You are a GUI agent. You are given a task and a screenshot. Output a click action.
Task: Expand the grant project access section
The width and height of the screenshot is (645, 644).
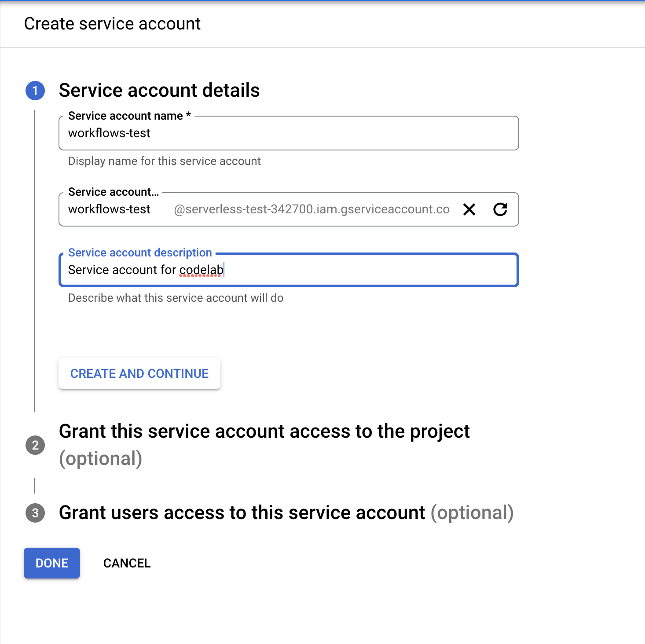pyautogui.click(x=265, y=431)
